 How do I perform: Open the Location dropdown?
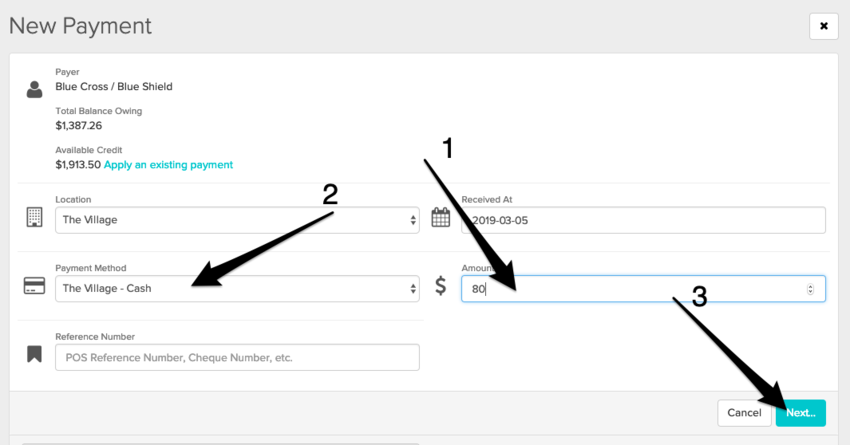[x=237, y=220]
